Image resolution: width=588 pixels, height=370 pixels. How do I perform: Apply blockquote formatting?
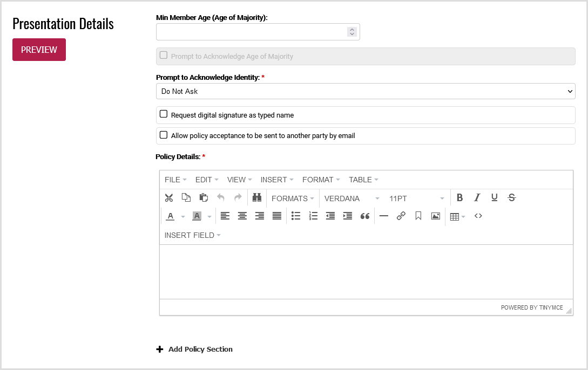pos(365,216)
